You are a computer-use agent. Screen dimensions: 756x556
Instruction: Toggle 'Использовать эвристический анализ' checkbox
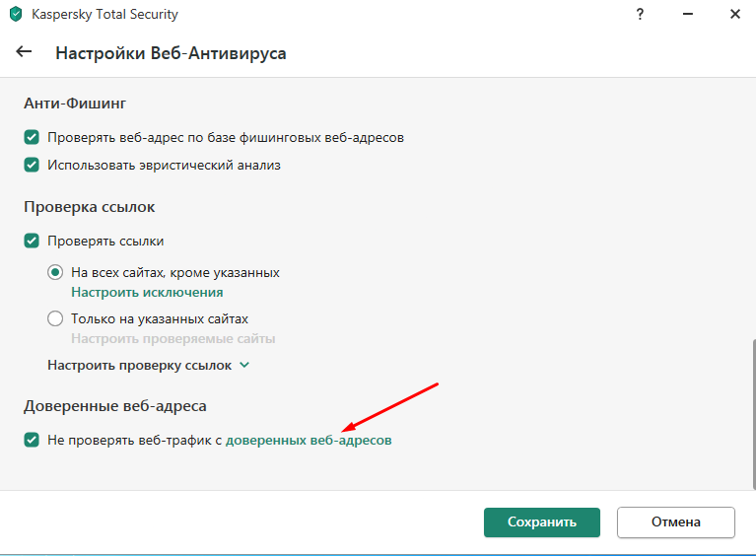[x=32, y=165]
